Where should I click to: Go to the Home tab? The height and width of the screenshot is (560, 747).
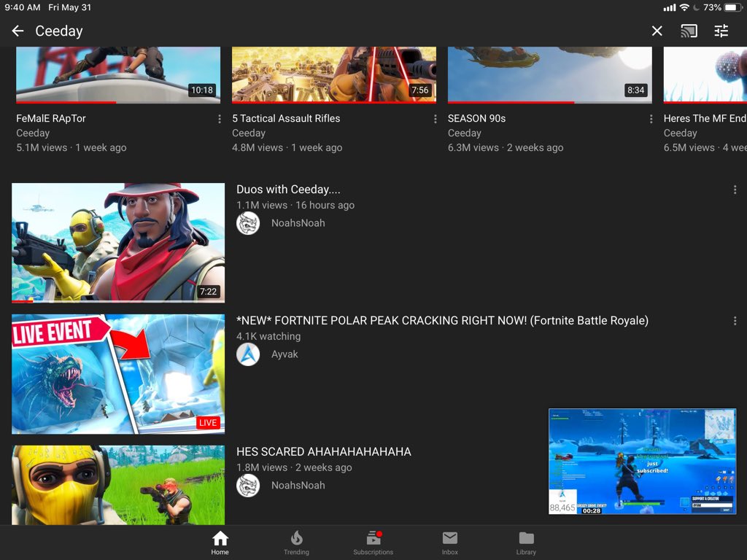click(x=220, y=542)
